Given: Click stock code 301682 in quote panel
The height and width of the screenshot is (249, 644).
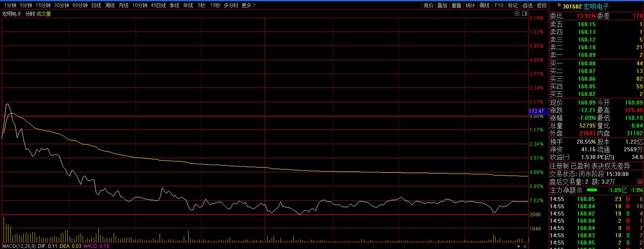Looking at the screenshot, I should [x=572, y=6].
